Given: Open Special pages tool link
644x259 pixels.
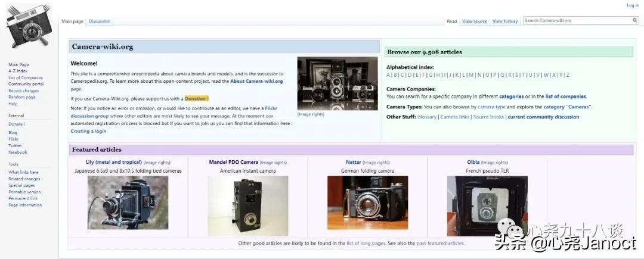Looking at the screenshot, I should tap(21, 185).
